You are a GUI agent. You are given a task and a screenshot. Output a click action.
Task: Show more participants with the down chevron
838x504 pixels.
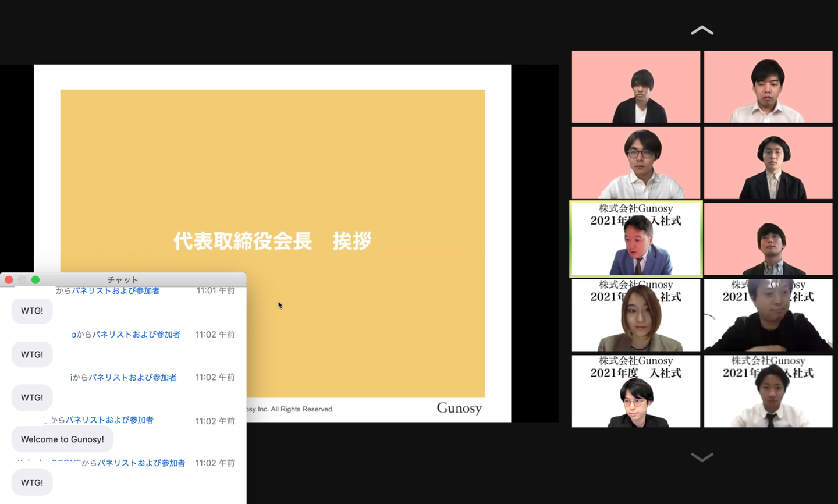coord(702,457)
